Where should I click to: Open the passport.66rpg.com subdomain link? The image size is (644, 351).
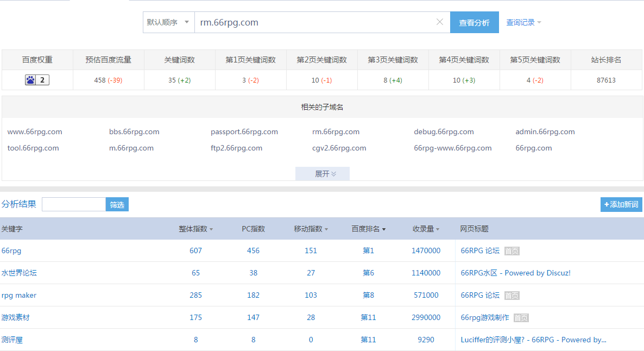tap(244, 132)
